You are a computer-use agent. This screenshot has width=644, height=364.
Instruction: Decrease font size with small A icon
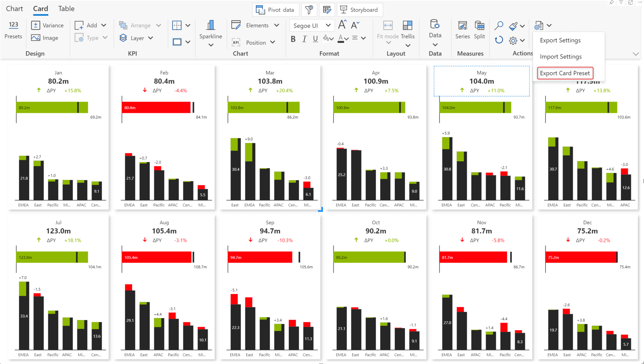(355, 25)
